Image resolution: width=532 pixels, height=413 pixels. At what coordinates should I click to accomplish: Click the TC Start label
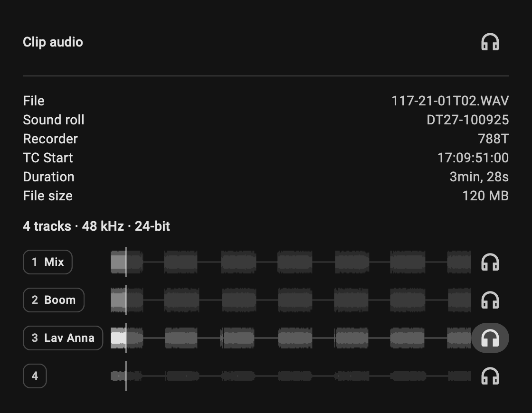[48, 158]
